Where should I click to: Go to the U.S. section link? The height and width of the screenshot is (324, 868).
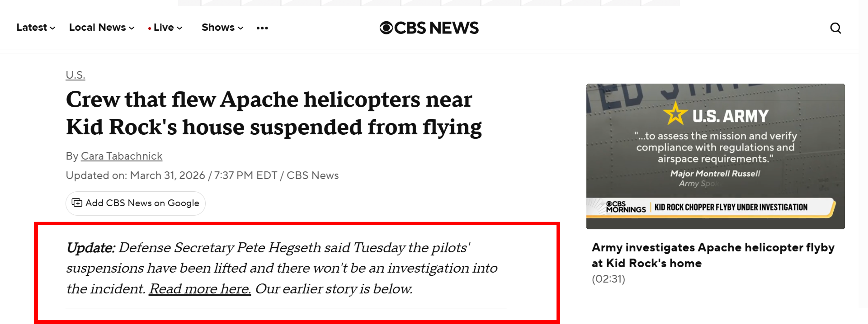(x=76, y=75)
